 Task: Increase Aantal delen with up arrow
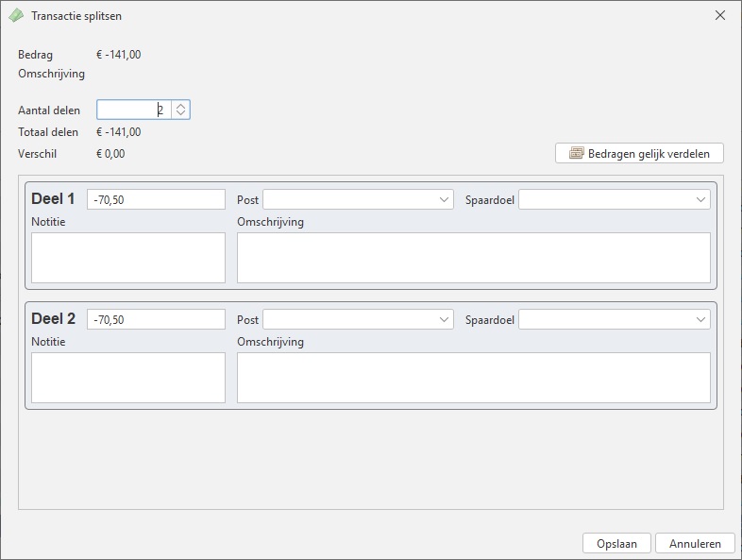tap(181, 106)
